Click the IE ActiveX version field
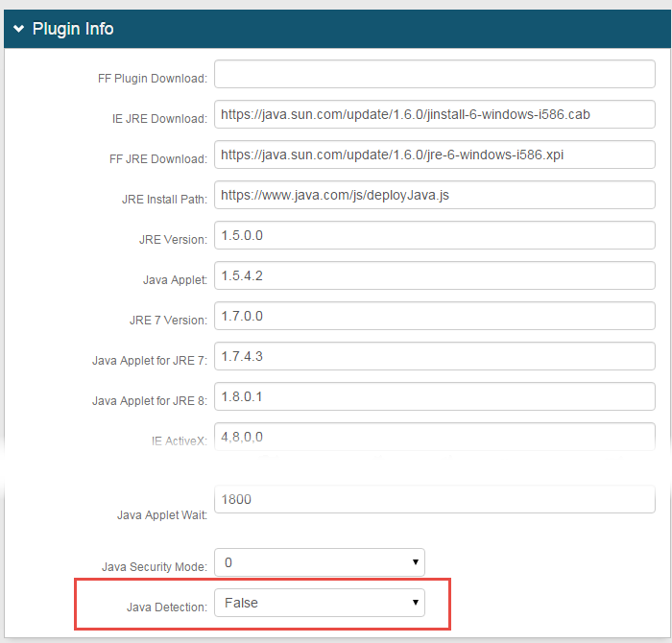This screenshot has height=643, width=672. 434,436
